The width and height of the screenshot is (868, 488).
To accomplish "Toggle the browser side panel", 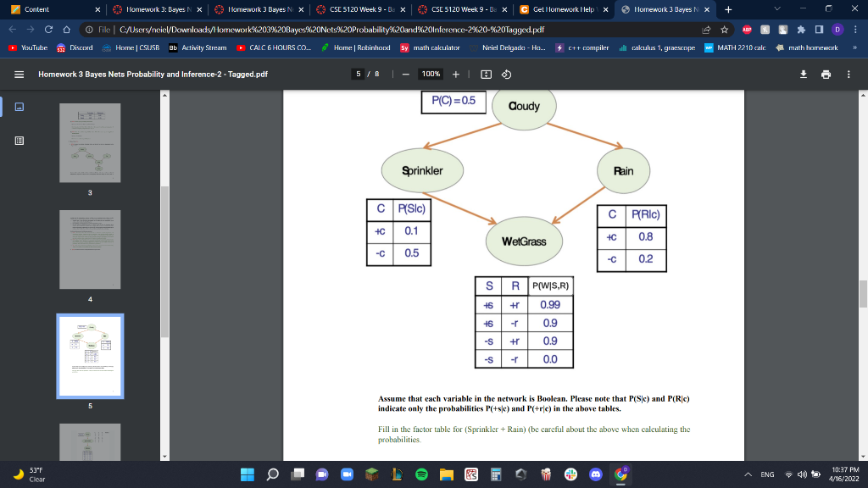I will (x=820, y=30).
